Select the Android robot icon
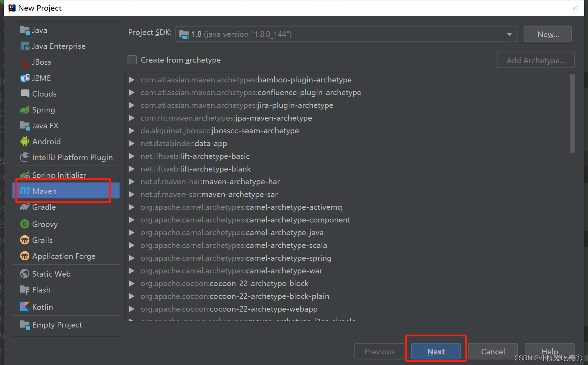The height and width of the screenshot is (365, 588). point(25,141)
